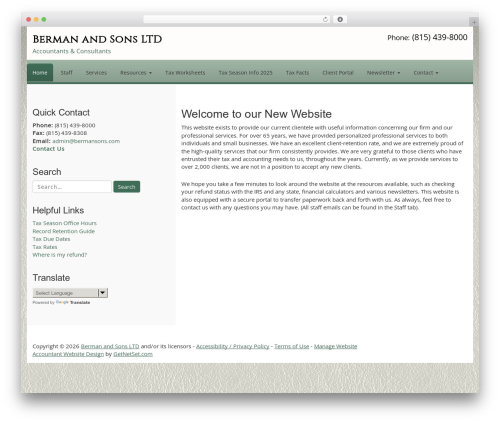Open the Tax Rates link
Screen dimensions: 500x423
tap(45, 247)
